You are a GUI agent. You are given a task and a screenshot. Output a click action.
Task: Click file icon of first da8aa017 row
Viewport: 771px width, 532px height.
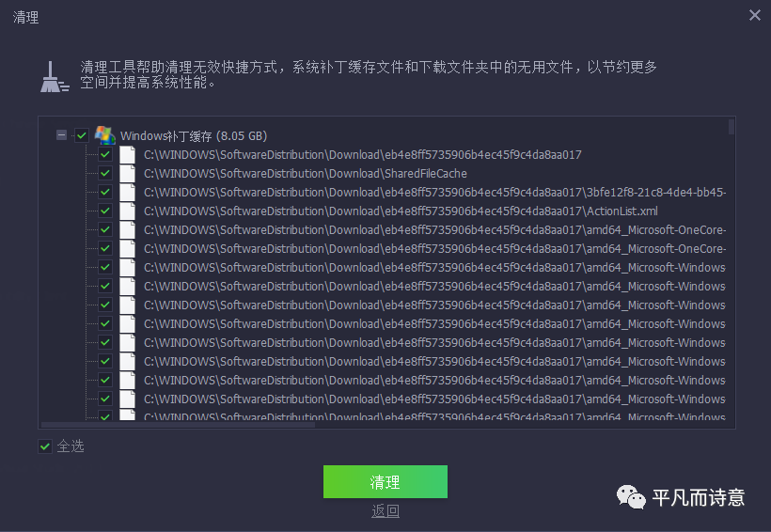coord(128,154)
